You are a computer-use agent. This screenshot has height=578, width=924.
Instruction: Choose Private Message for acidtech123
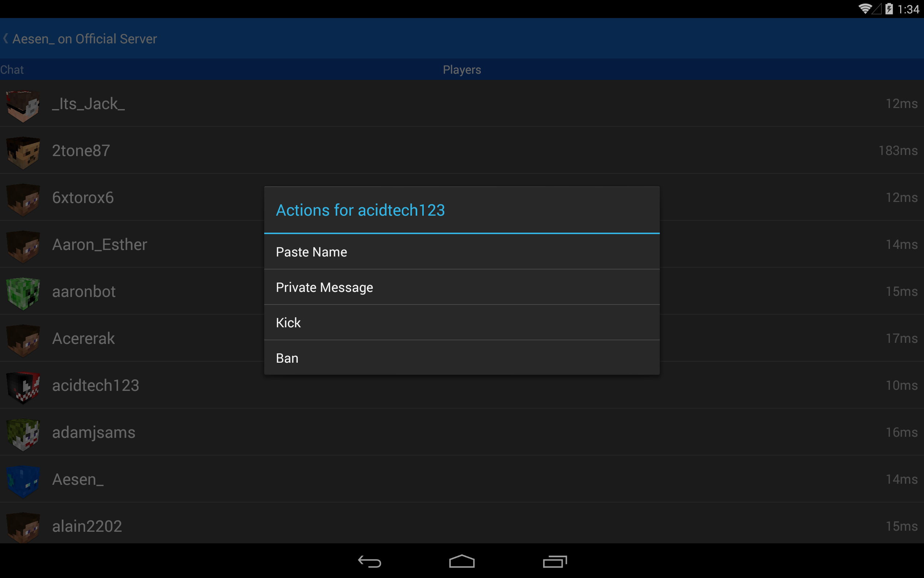[x=462, y=287]
